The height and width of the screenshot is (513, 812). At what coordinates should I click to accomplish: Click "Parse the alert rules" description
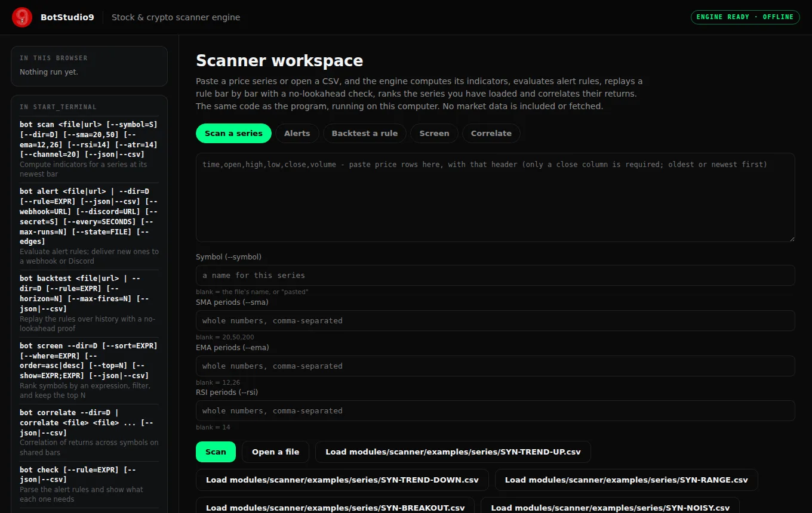[81, 495]
